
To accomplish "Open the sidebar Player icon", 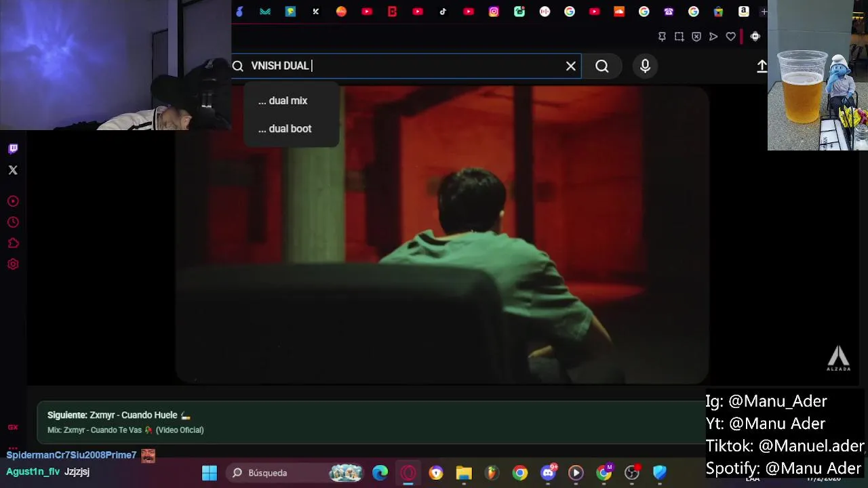I will coord(13,201).
